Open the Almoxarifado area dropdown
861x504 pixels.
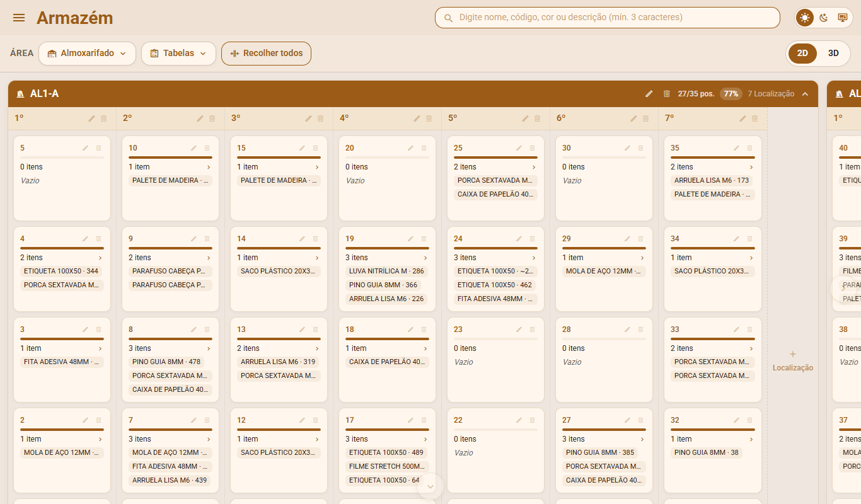coord(87,54)
